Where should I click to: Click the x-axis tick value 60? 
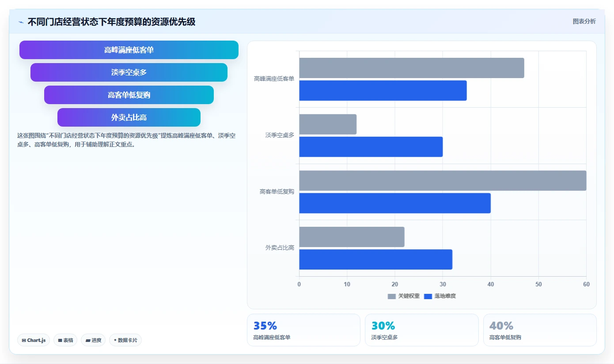pyautogui.click(x=586, y=285)
